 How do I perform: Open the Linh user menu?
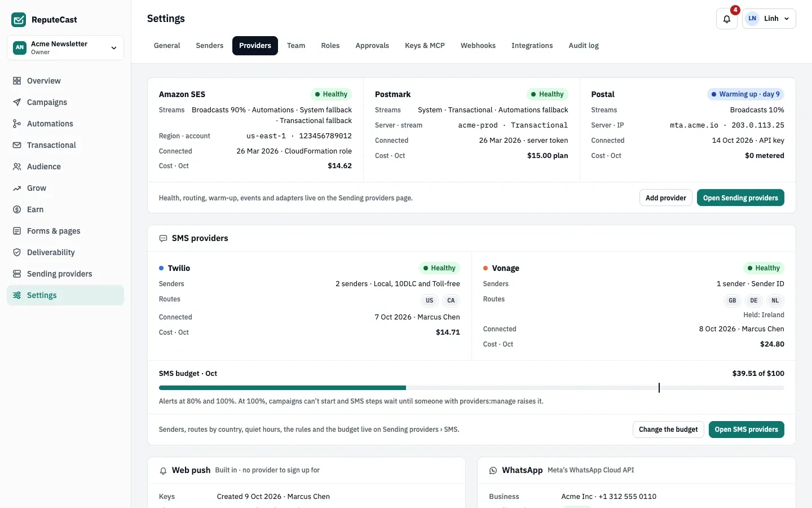tap(769, 19)
